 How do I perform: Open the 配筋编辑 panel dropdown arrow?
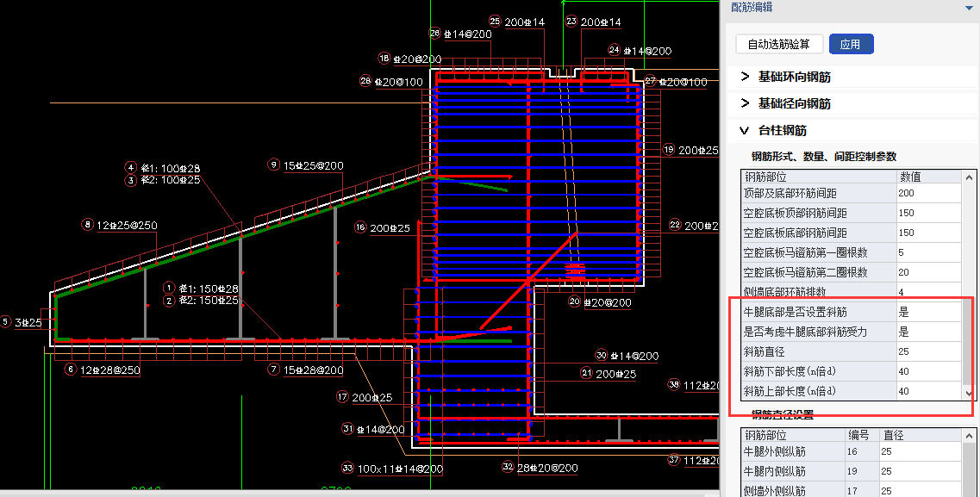(x=969, y=7)
